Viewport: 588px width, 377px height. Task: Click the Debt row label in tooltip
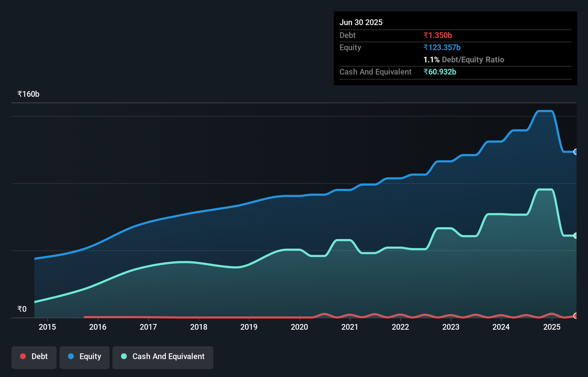[347, 35]
